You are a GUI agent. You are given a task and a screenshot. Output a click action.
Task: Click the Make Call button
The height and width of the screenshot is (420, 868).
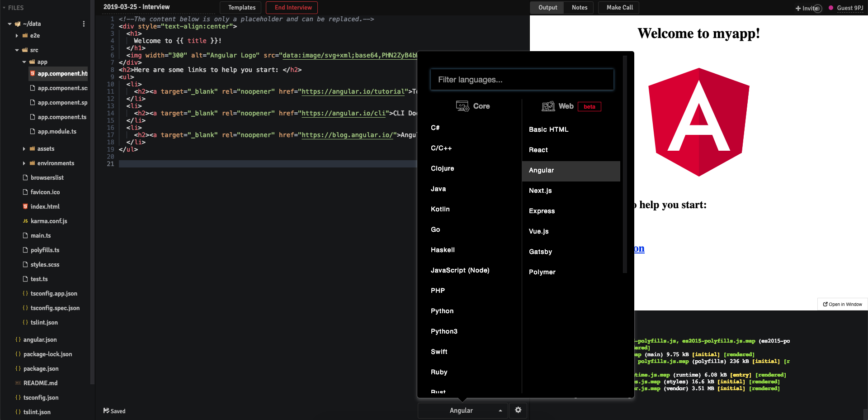pyautogui.click(x=619, y=7)
